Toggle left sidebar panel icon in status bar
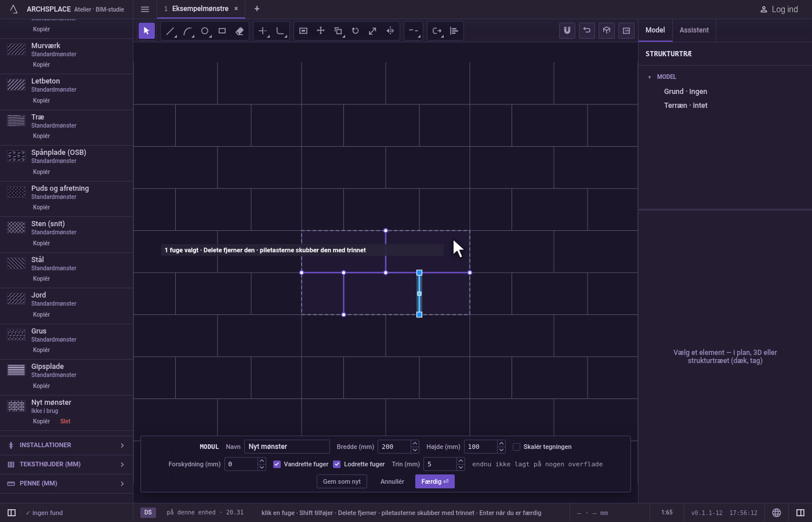Image resolution: width=812 pixels, height=522 pixels. (12, 513)
